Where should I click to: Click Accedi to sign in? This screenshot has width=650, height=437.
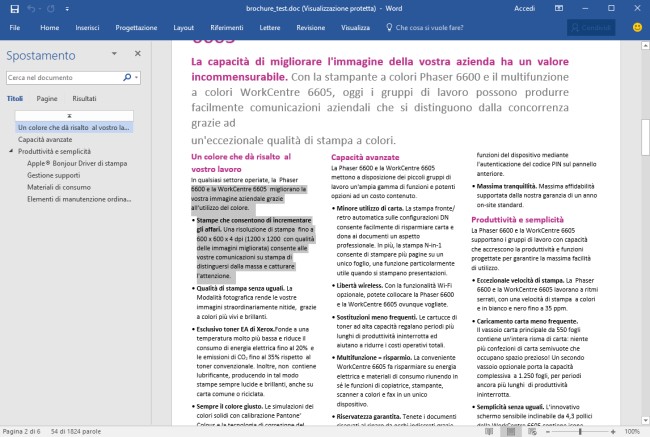pyautogui.click(x=524, y=8)
